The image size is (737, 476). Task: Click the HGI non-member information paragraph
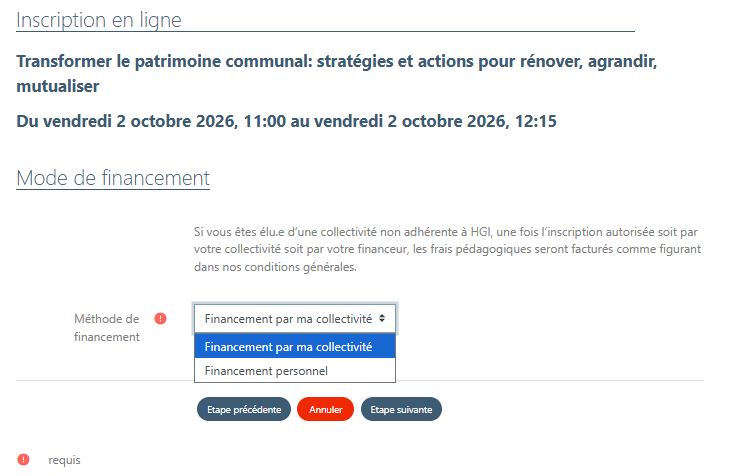447,249
